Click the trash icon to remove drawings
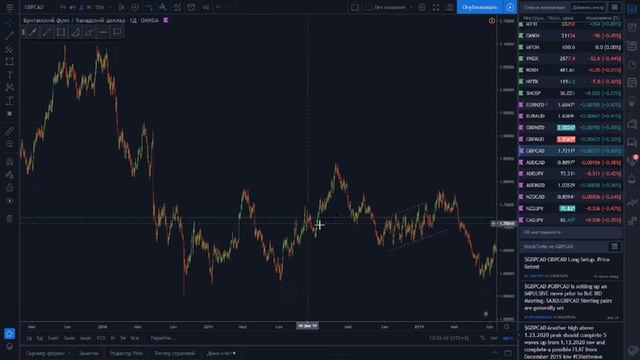 pos(9,219)
